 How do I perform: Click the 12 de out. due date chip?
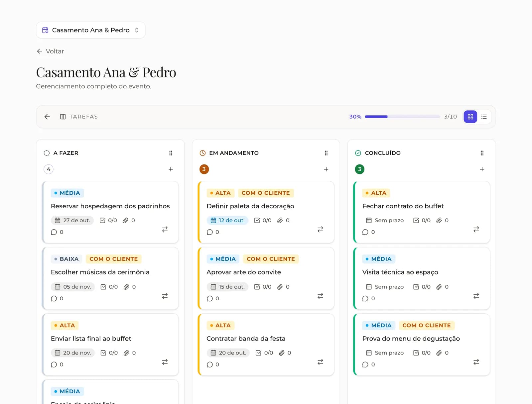point(227,220)
